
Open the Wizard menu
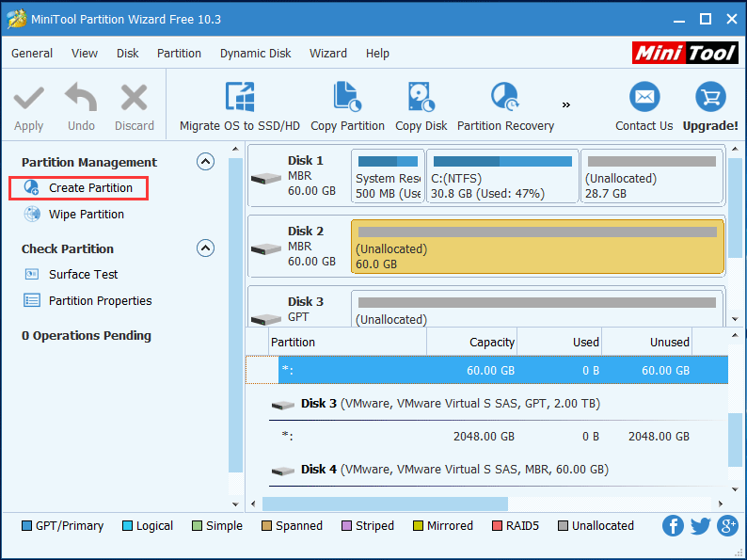tap(328, 54)
